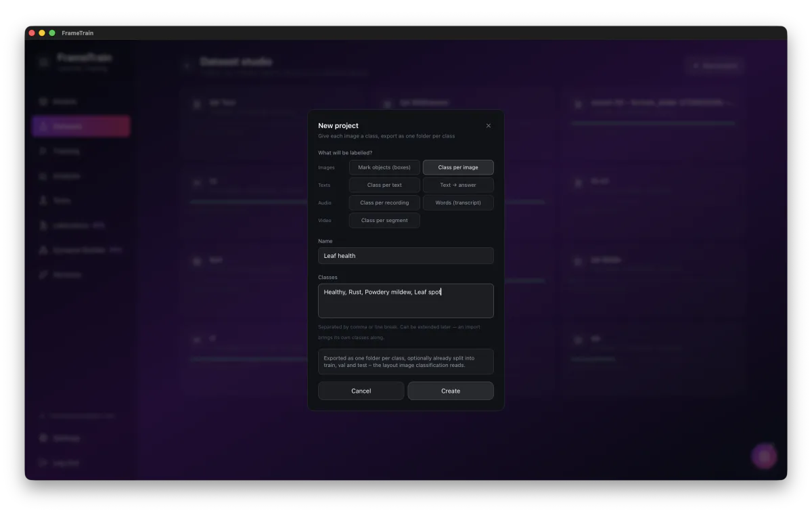The height and width of the screenshot is (522, 812).
Task: Pick Class per segment for video
Action: coord(384,220)
